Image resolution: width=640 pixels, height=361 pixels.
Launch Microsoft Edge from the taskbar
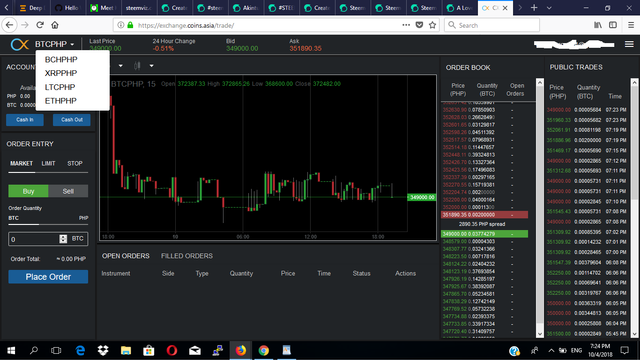pos(80,350)
